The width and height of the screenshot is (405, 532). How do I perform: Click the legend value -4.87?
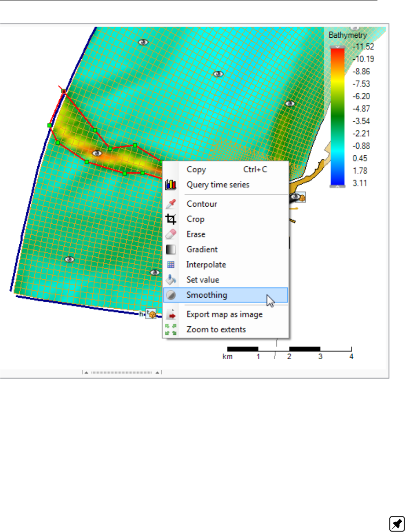[361, 108]
